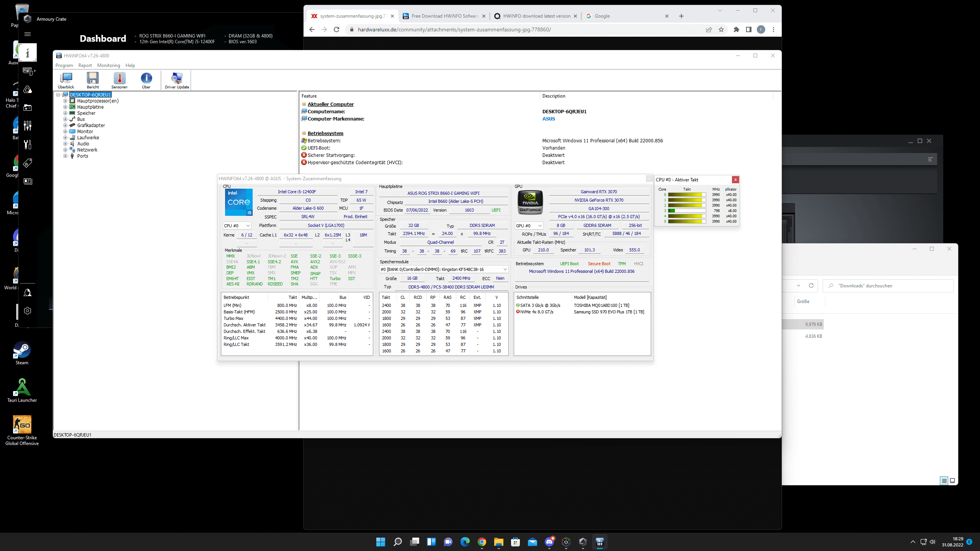980x551 pixels.
Task: Open the Help menu in HWiNFO
Action: click(130, 65)
